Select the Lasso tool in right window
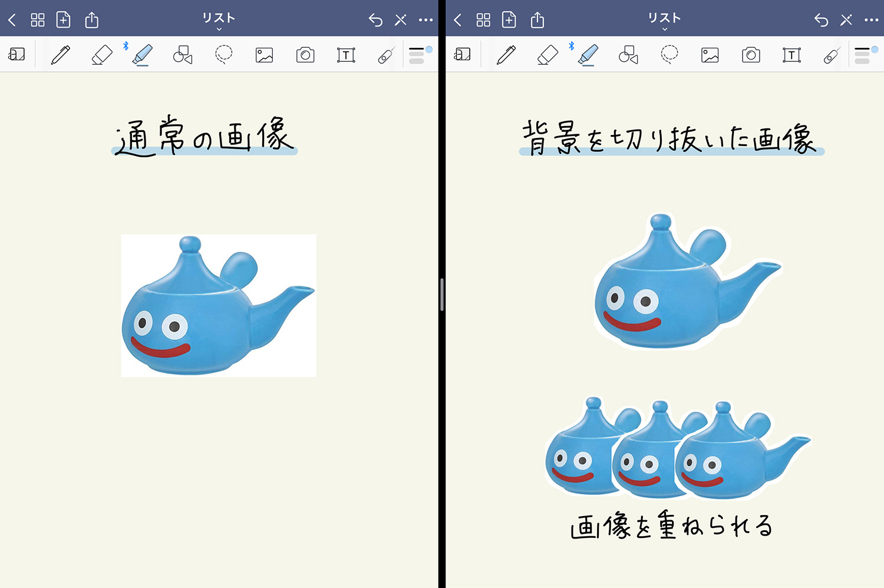Screen dimensions: 884x588 (669, 55)
